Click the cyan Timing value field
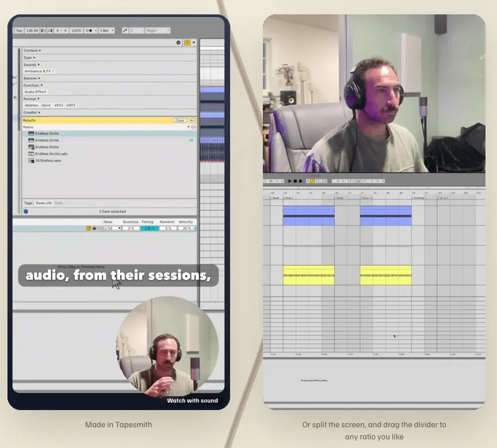Image resolution: width=497 pixels, height=448 pixels. click(150, 228)
